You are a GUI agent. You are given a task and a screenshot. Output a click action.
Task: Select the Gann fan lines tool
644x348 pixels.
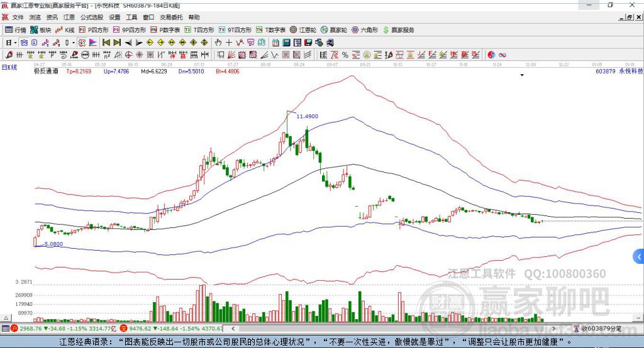[x=231, y=55]
